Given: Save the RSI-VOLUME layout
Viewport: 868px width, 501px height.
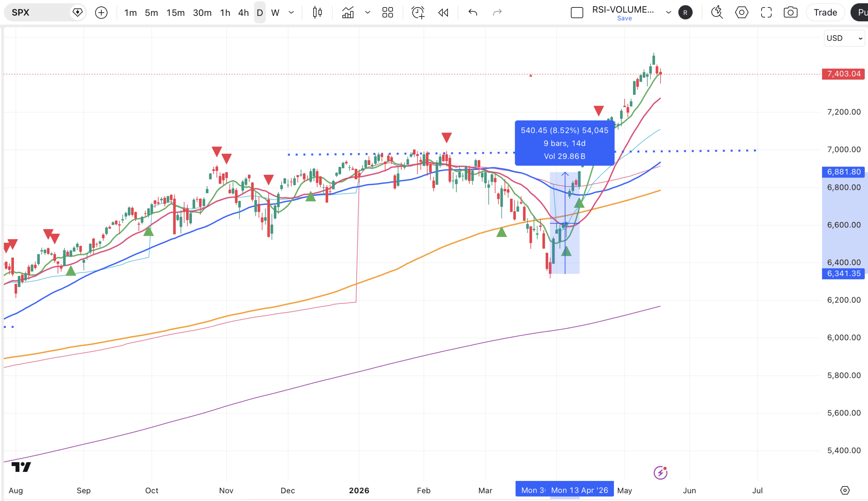Looking at the screenshot, I should tap(624, 18).
